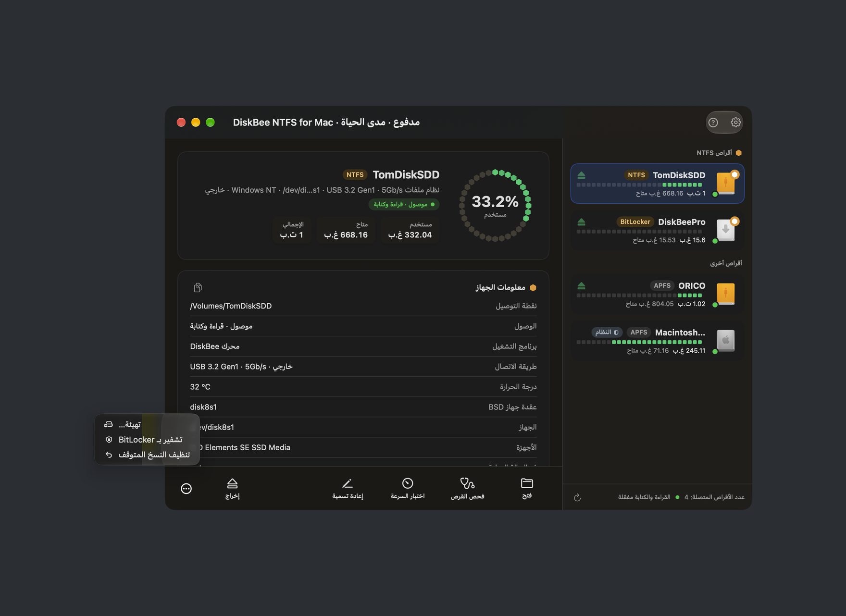
Task: Click the BitLocker badge on DiskBeePro
Action: 635,222
